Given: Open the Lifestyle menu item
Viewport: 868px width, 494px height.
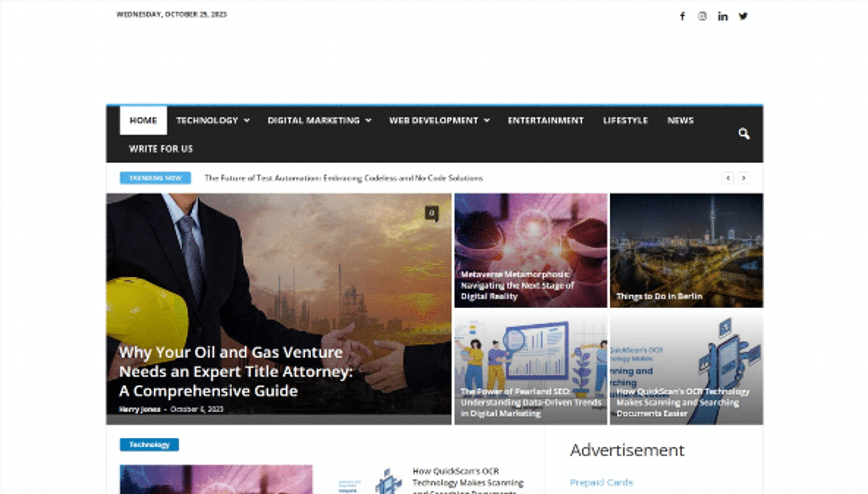Looking at the screenshot, I should [625, 120].
